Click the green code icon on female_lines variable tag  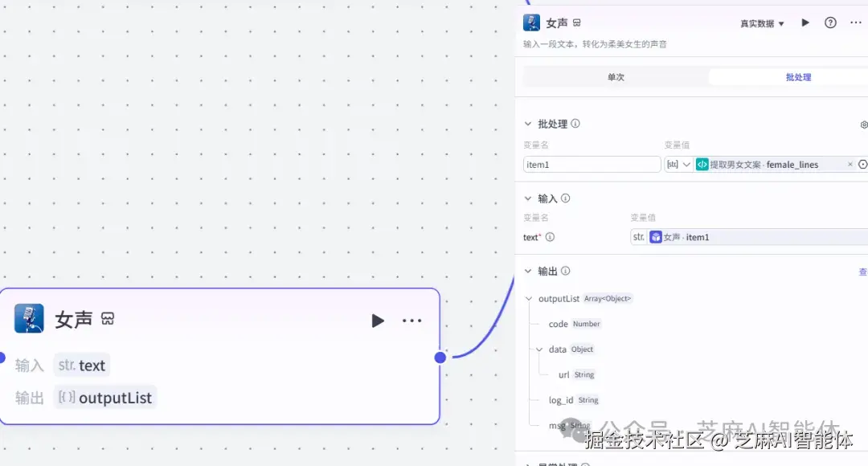(x=702, y=165)
